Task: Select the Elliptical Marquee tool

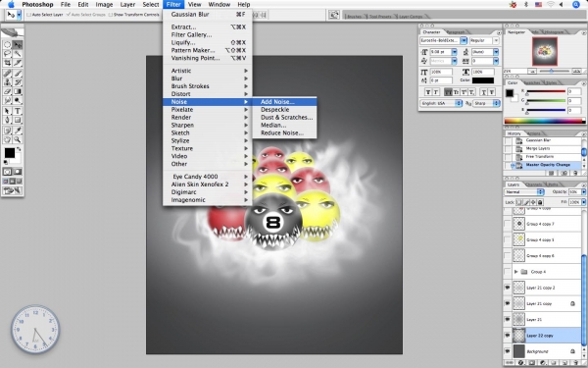Action: [8, 45]
